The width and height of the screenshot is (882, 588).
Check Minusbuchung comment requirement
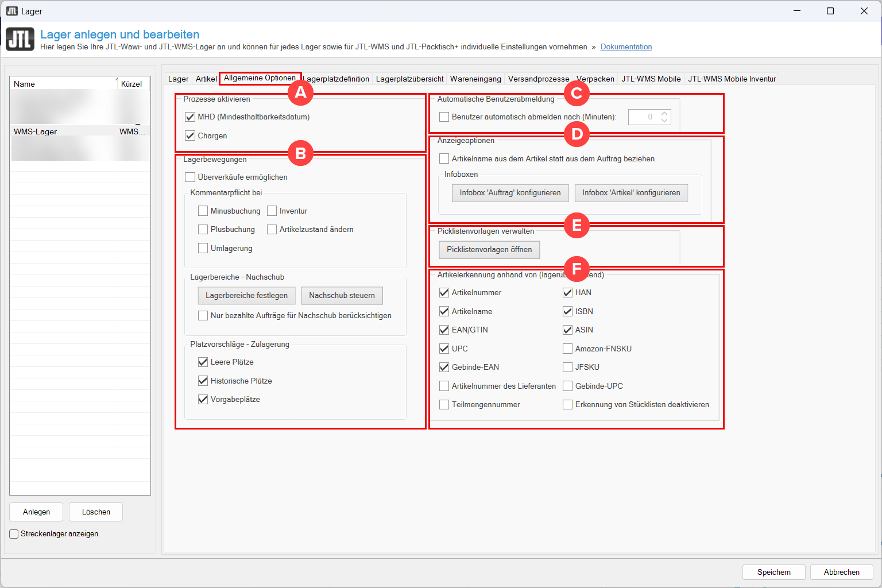pyautogui.click(x=203, y=211)
